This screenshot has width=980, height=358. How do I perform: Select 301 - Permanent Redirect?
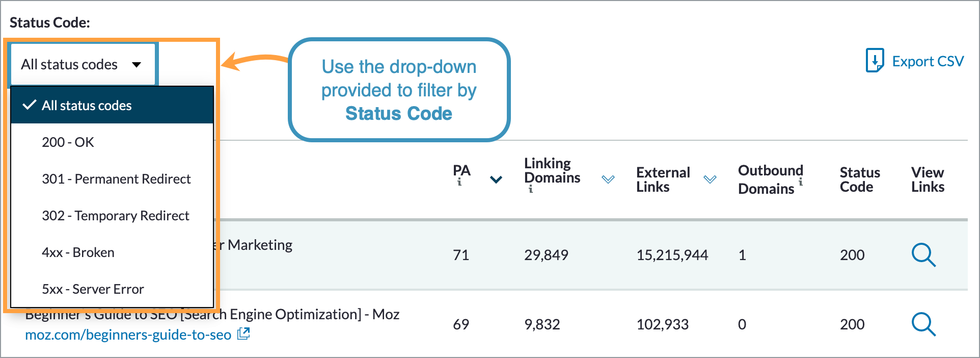(x=117, y=179)
